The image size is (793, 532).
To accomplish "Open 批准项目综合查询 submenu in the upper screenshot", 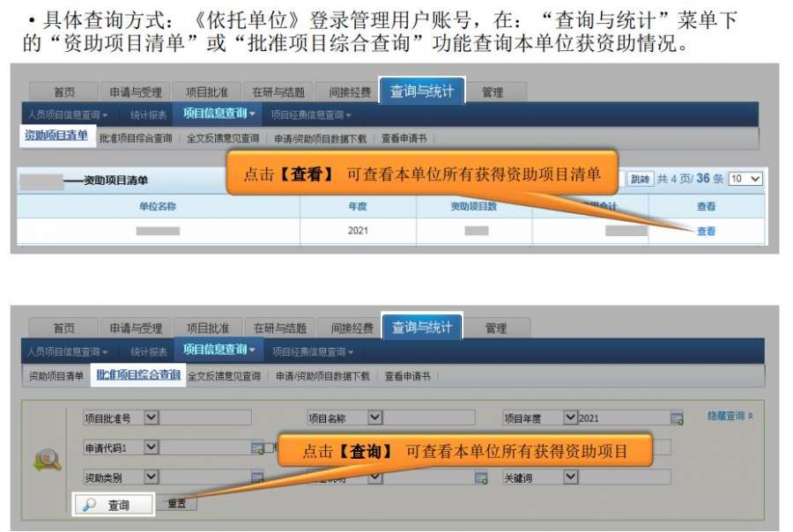I will tap(136, 138).
